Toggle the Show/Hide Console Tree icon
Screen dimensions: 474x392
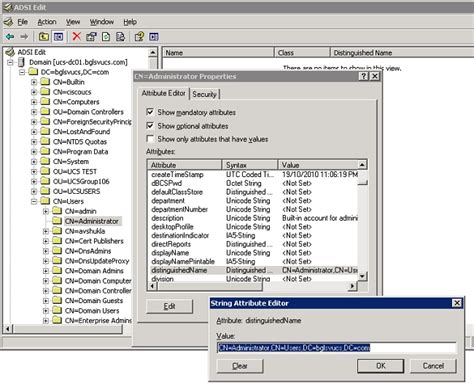(58, 37)
